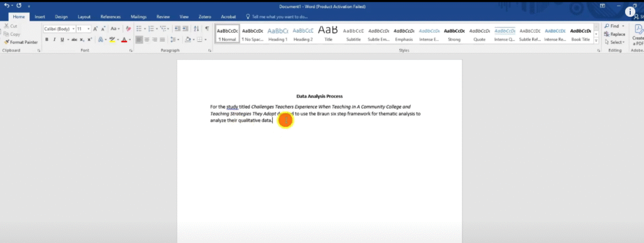Screen dimensions: 644x243
Task: Open the Customize Quick Access Toolbar arrow
Action: [29, 6]
